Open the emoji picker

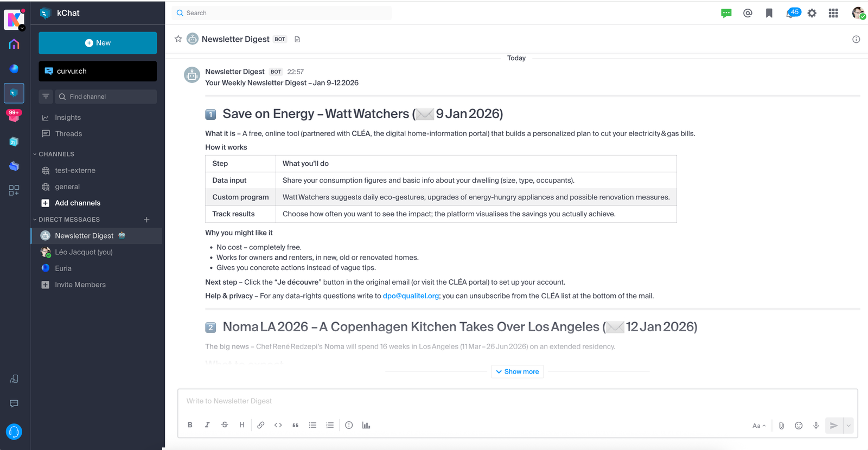pyautogui.click(x=799, y=426)
